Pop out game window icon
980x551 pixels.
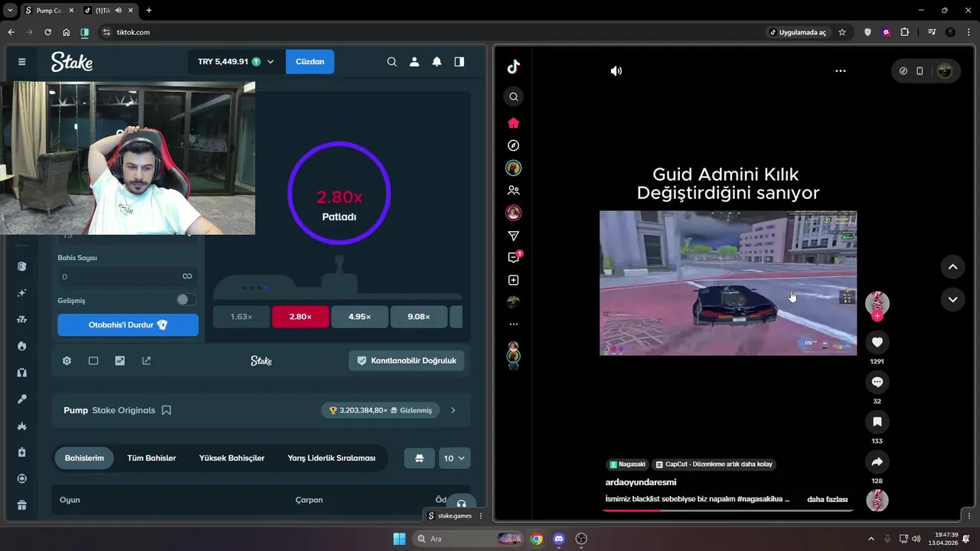146,360
